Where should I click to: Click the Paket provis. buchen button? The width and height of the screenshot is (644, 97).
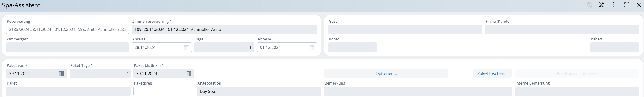pos(577,74)
